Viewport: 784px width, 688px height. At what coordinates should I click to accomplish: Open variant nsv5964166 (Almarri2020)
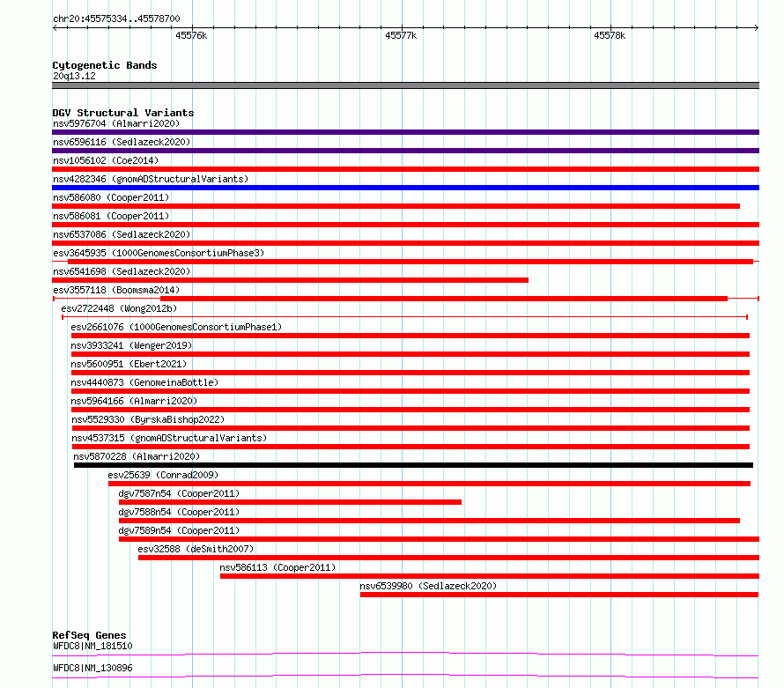(x=134, y=401)
